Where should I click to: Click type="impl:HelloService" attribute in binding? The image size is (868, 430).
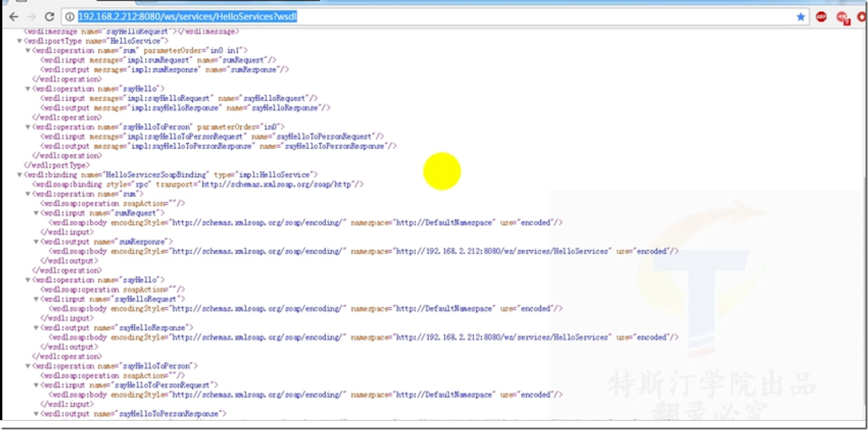point(264,175)
